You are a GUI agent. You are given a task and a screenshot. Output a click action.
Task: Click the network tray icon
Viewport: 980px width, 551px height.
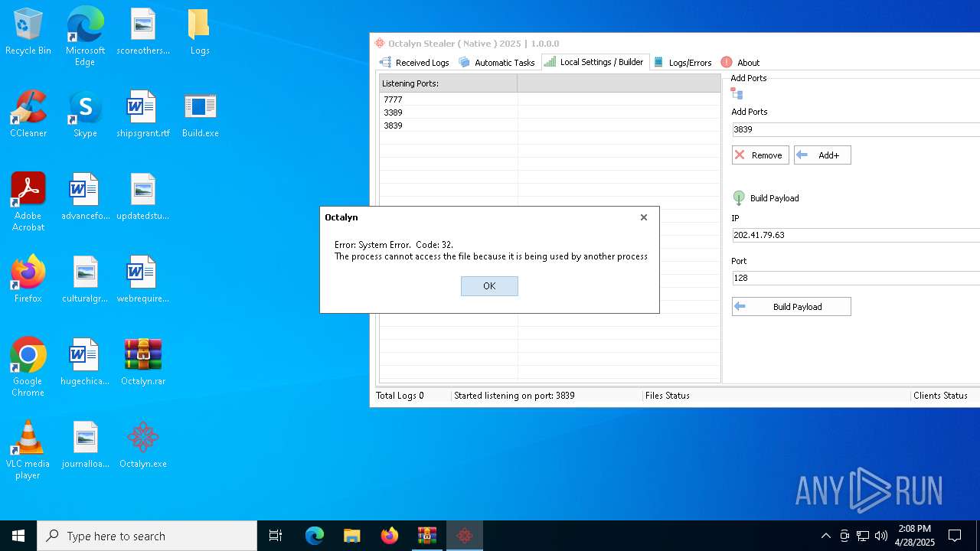point(863,536)
